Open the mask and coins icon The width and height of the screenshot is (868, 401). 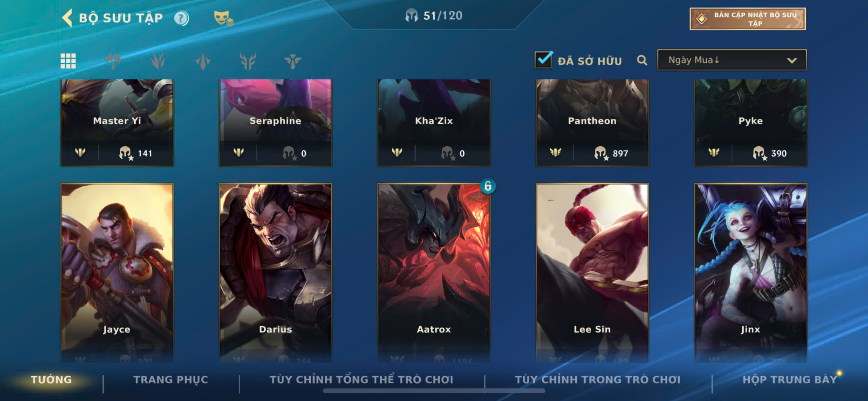(x=223, y=18)
